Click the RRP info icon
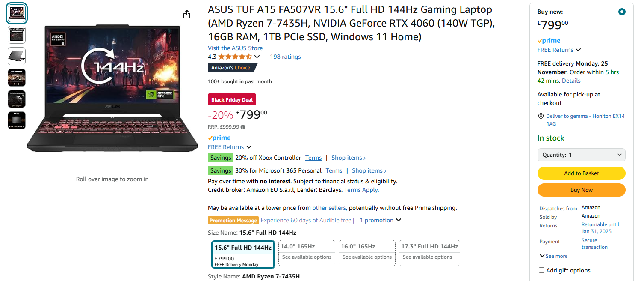The height and width of the screenshot is (281, 644). click(243, 127)
